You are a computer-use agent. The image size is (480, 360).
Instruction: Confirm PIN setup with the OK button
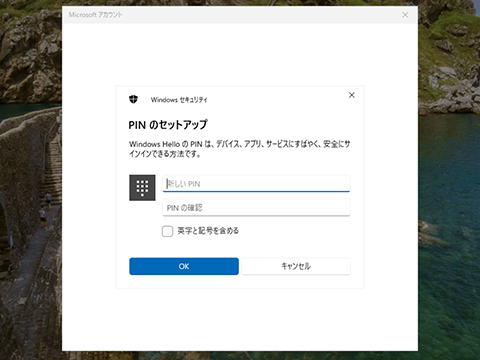tap(184, 266)
